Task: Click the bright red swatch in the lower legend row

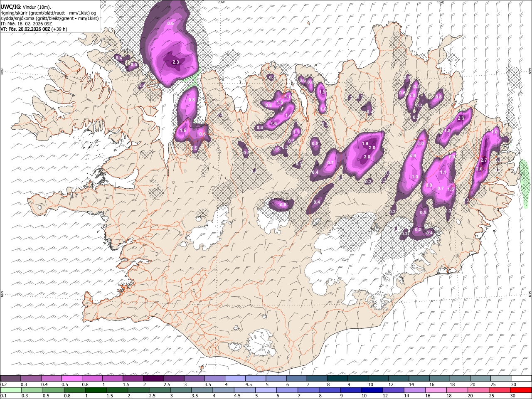Action: coord(521,390)
